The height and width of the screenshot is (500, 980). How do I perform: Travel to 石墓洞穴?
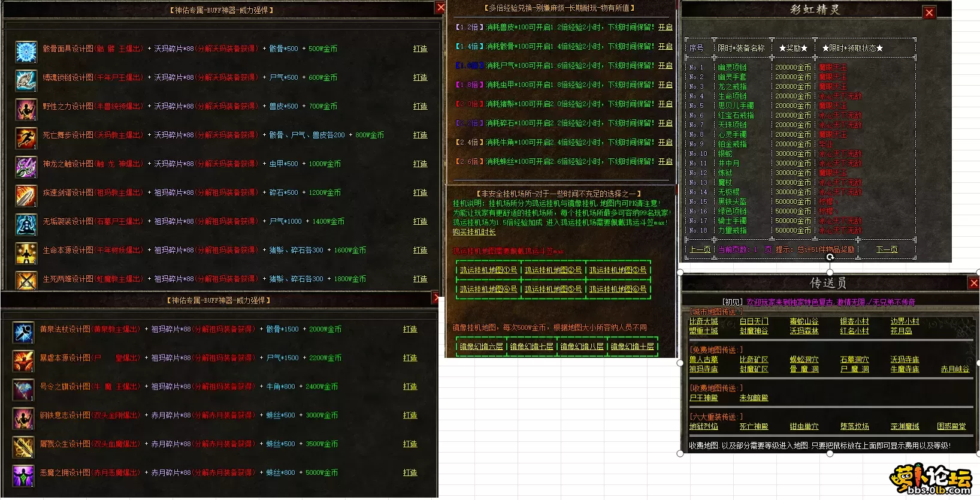(x=854, y=360)
